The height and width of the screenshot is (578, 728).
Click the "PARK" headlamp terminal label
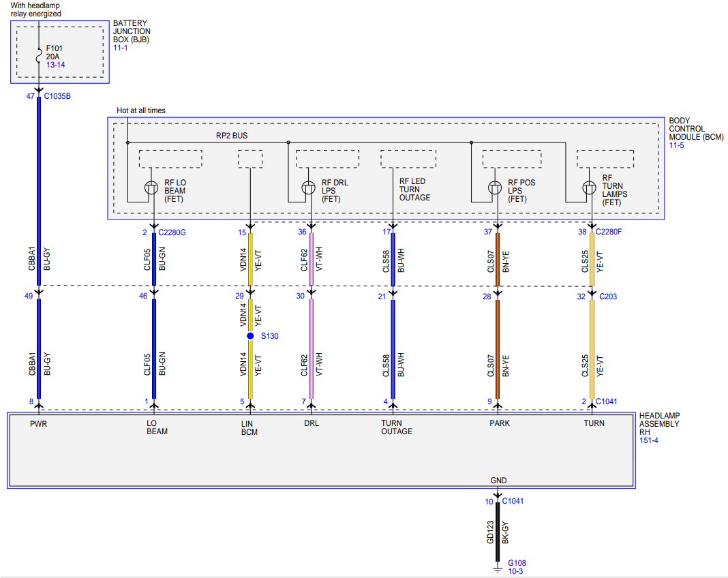[500, 423]
